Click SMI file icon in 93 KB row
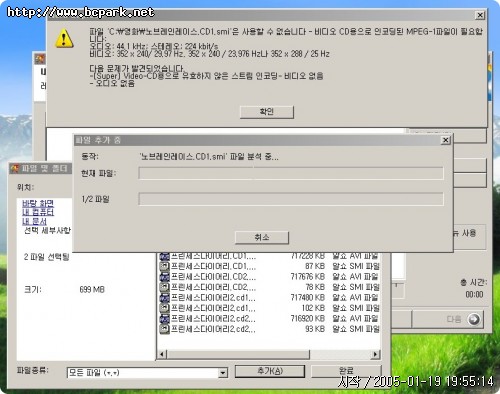This screenshot has height=394, width=500. pyautogui.click(x=164, y=329)
